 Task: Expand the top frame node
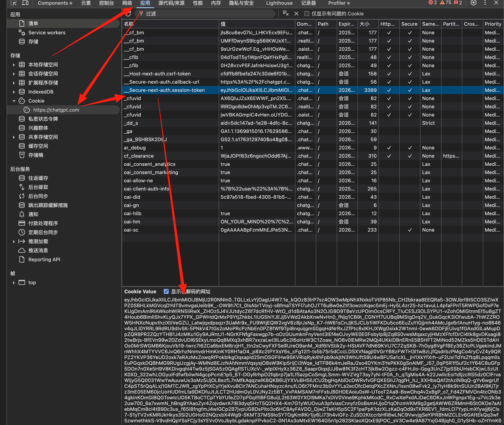pos(14,283)
